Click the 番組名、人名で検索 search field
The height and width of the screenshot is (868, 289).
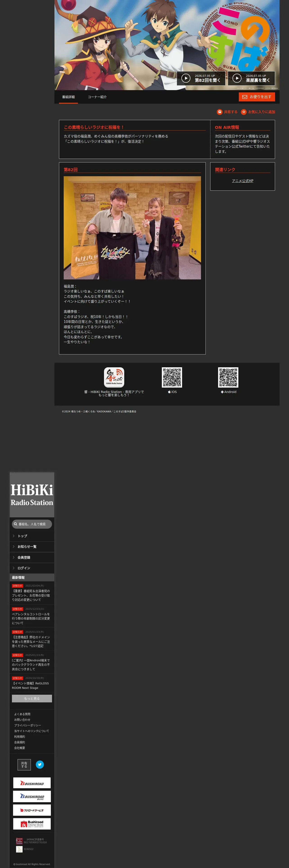pyautogui.click(x=32, y=524)
